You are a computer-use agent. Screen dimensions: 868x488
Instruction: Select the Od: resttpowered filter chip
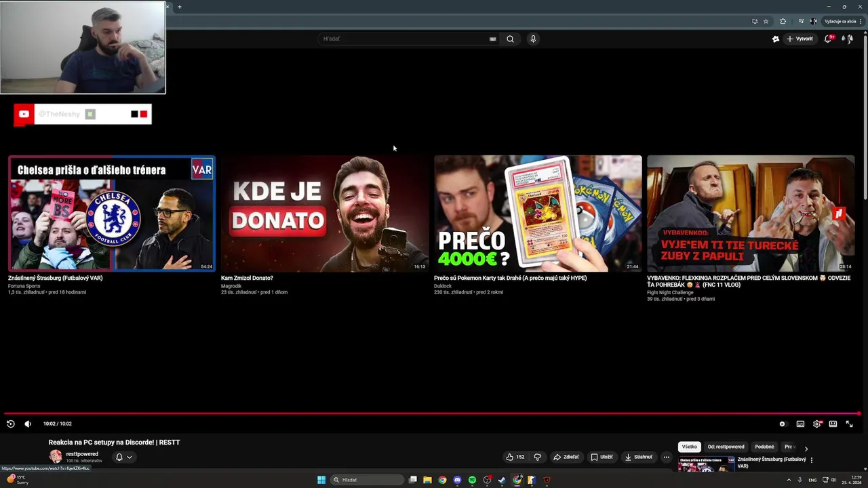click(726, 447)
